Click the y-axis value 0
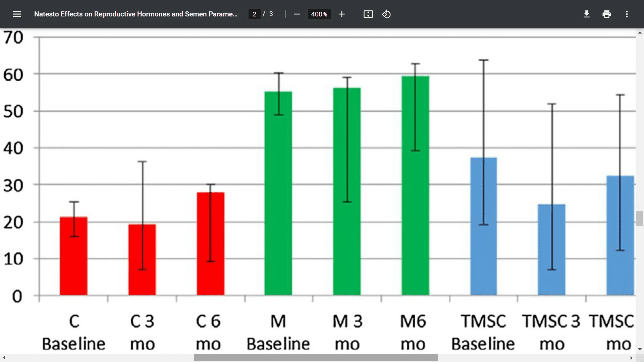The image size is (644, 362). pyautogui.click(x=17, y=296)
